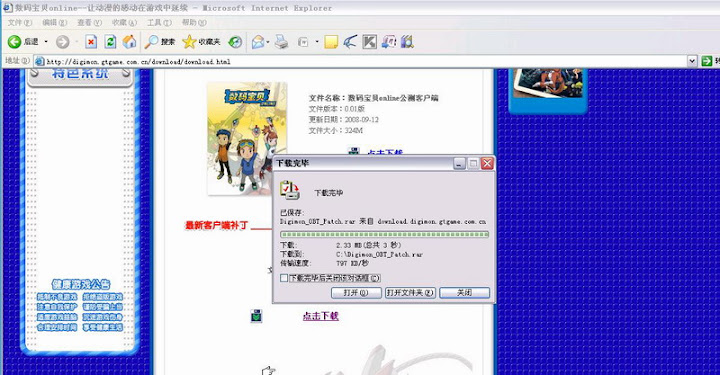The image size is (720, 375).
Task: Click the 健康游戏公告 sidebar heading
Action: coord(81,284)
